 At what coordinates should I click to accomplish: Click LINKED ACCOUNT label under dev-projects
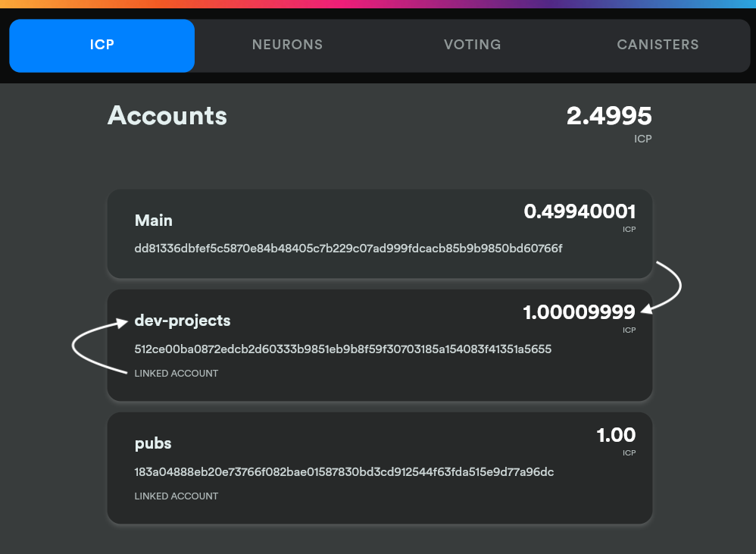177,373
